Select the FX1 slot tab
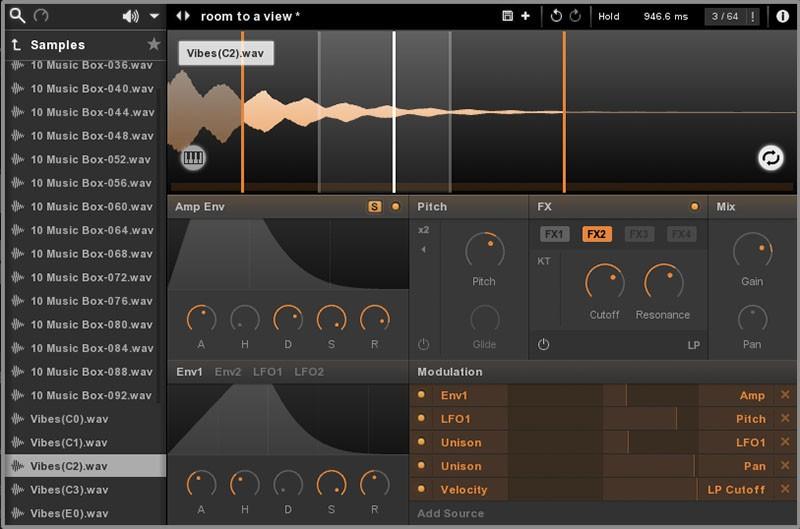Image resolution: width=800 pixels, height=529 pixels. (x=555, y=234)
